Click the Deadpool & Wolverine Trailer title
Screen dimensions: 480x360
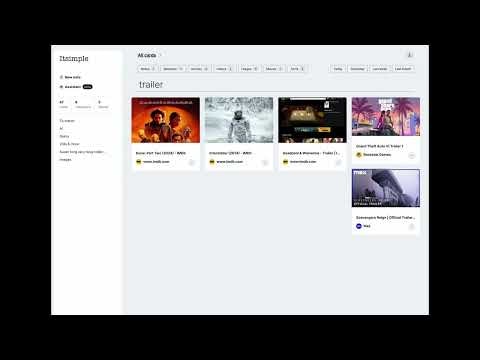[x=311, y=153]
